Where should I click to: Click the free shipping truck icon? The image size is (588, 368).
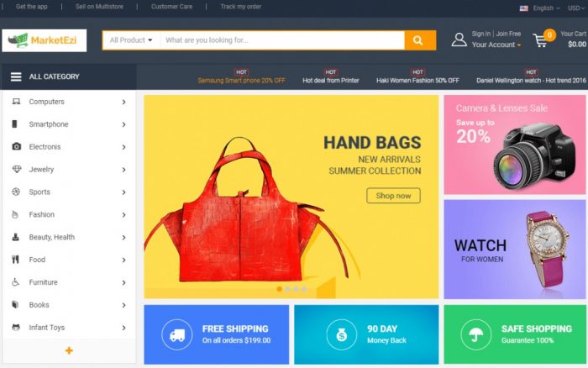click(177, 334)
